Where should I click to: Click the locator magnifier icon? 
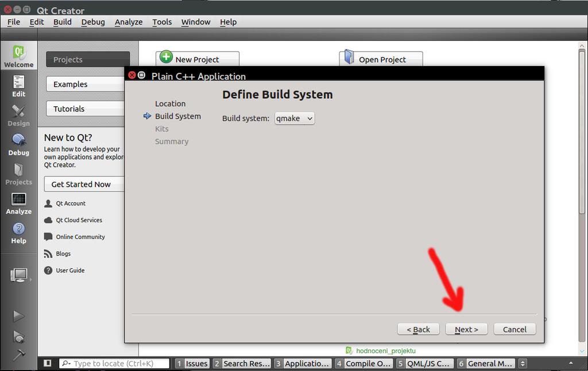click(x=66, y=363)
